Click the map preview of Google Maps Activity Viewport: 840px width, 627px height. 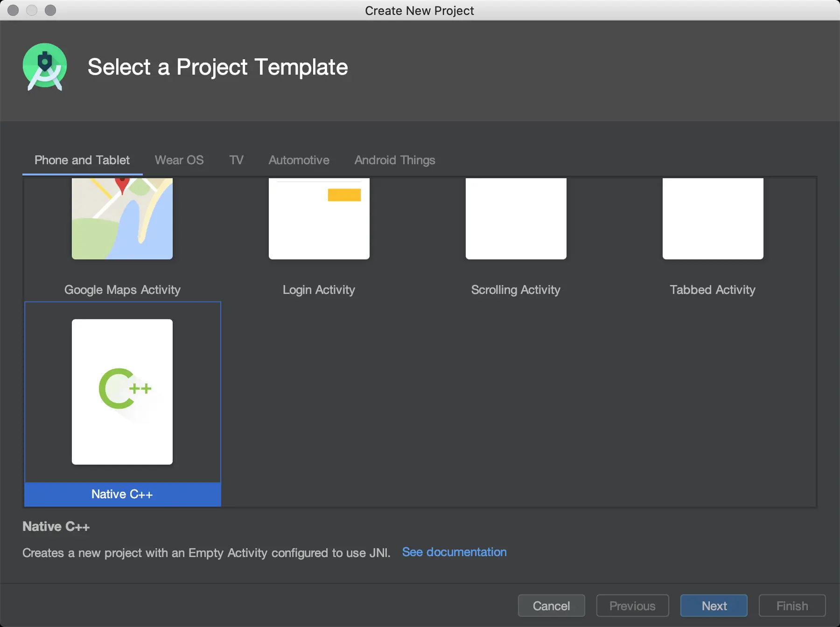click(x=122, y=219)
